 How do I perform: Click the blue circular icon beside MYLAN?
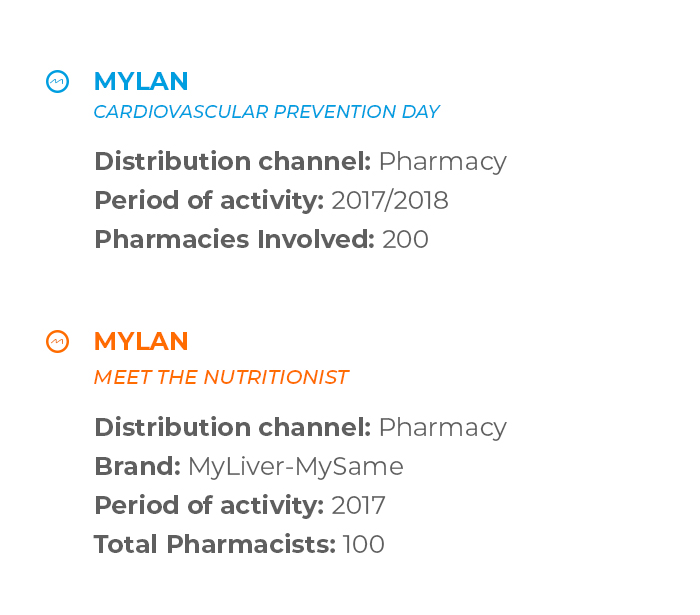[x=58, y=82]
